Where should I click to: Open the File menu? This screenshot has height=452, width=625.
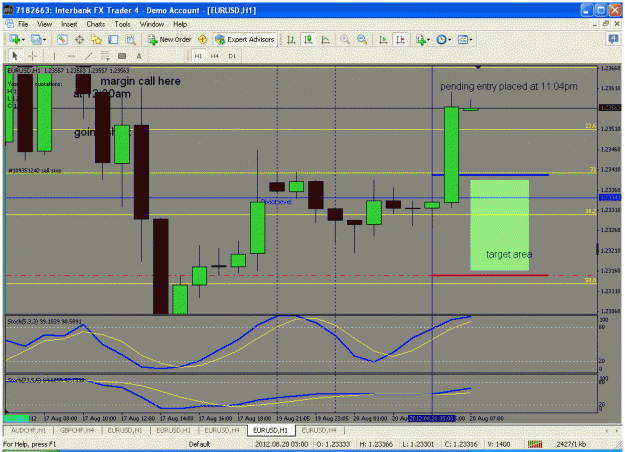[23, 24]
